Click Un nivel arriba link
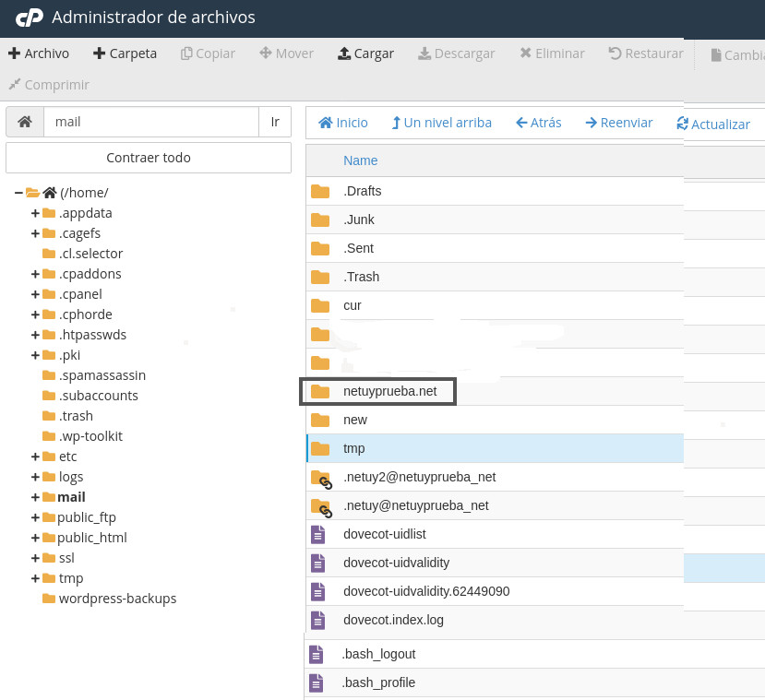This screenshot has width=765, height=700. pyautogui.click(x=441, y=123)
